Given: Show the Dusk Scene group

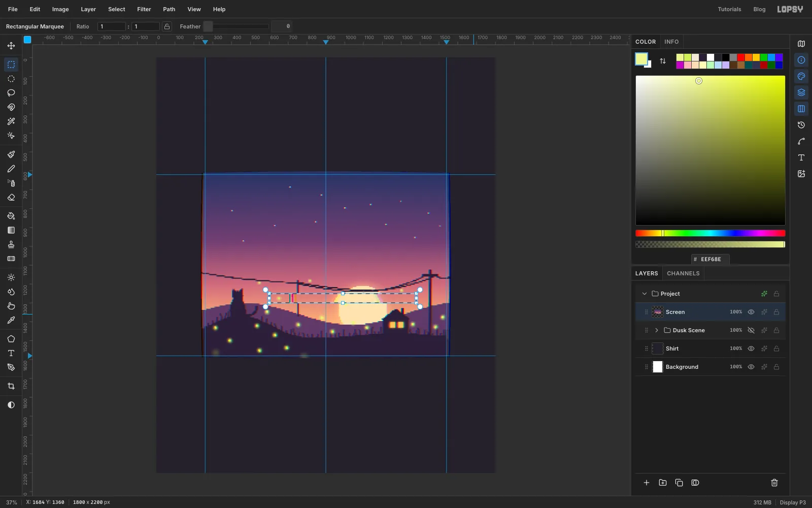Looking at the screenshot, I should [x=751, y=330].
